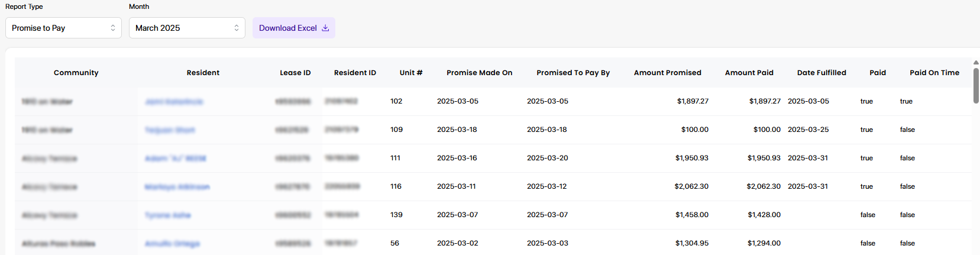Click the Promise Made On column header
This screenshot has width=980, height=255.
[x=480, y=73]
